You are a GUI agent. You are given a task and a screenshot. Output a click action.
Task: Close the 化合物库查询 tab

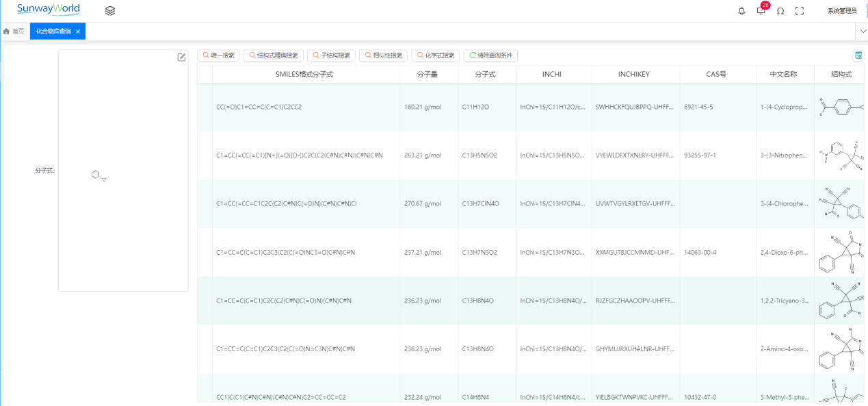[78, 31]
